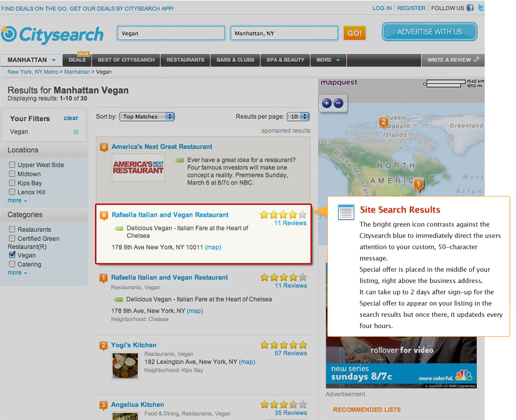Check the Midtown location filter
The height and width of the screenshot is (420, 516).
[x=12, y=173]
